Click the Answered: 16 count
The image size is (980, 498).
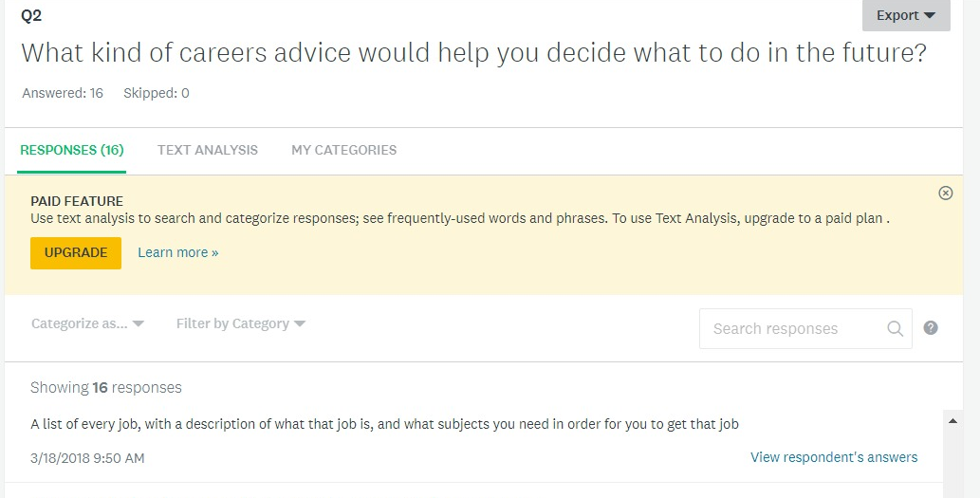point(63,93)
